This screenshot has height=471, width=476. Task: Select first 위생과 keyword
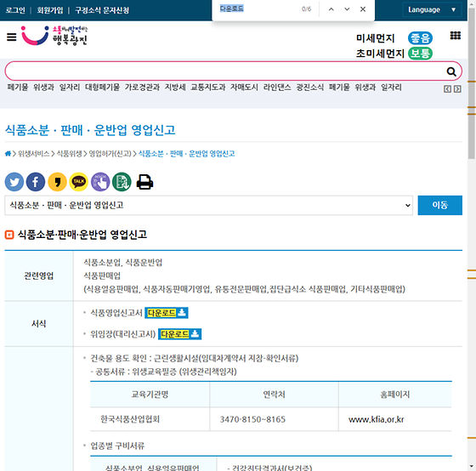point(43,88)
